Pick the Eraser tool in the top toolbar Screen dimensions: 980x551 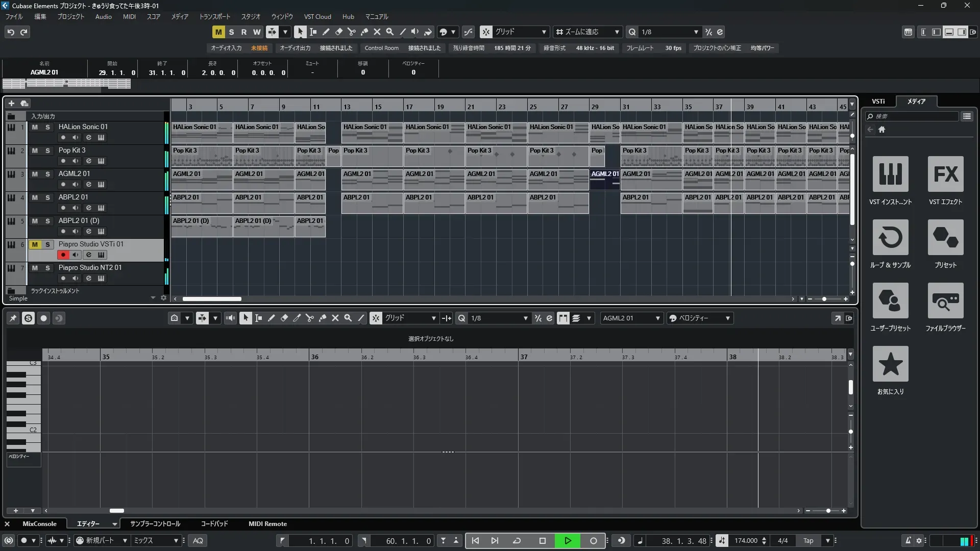338,32
